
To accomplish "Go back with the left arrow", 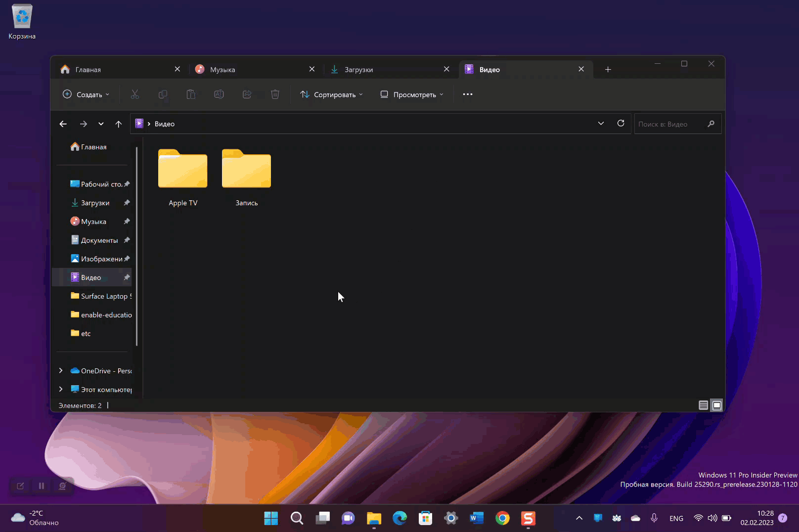I will 63,124.
